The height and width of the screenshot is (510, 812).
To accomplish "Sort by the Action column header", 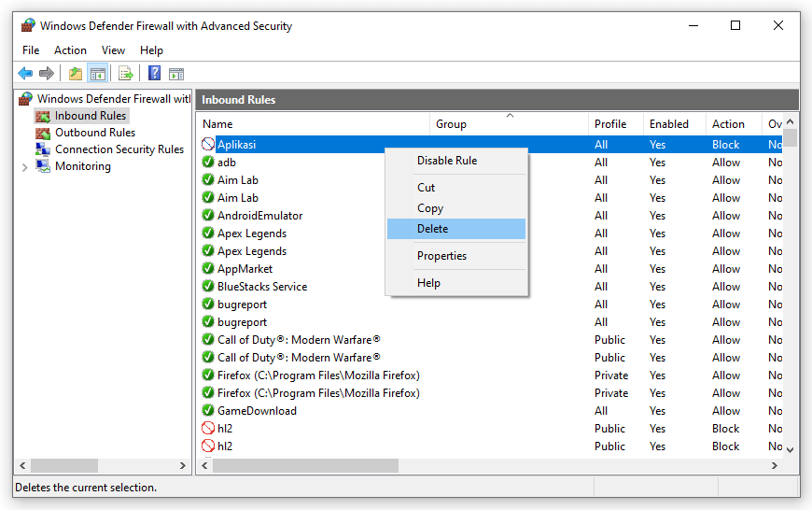I will point(734,124).
